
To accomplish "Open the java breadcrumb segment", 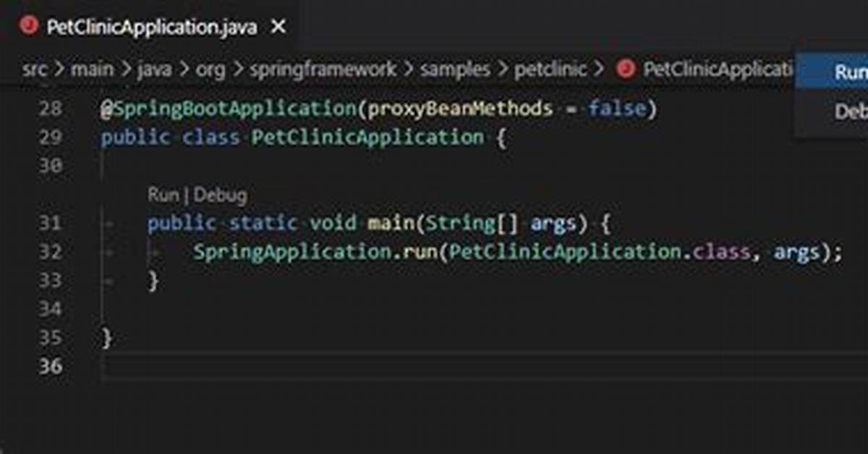I will click(x=153, y=70).
